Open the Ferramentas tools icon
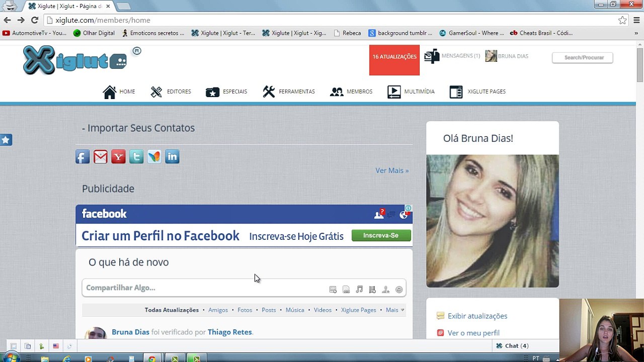This screenshot has width=644, height=362. click(269, 92)
